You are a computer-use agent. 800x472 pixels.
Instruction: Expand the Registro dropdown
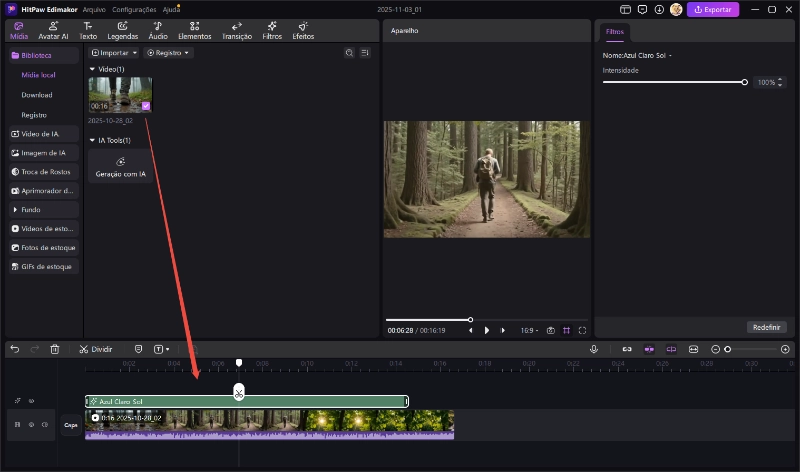pos(168,52)
